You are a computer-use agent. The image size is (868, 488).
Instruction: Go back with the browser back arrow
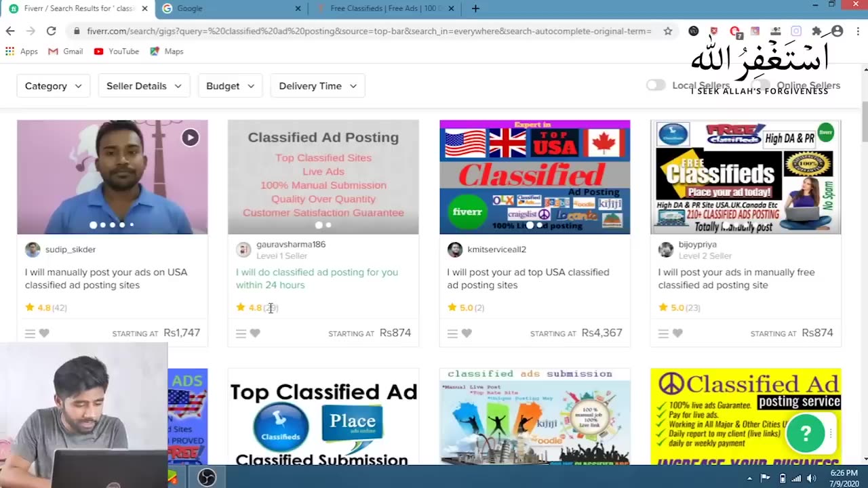pyautogui.click(x=10, y=31)
